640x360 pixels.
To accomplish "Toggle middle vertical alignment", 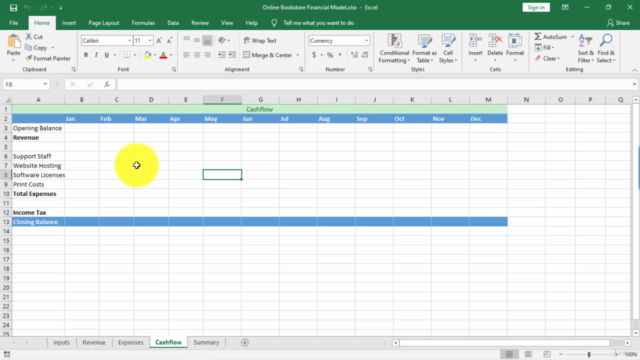I will pos(197,40).
